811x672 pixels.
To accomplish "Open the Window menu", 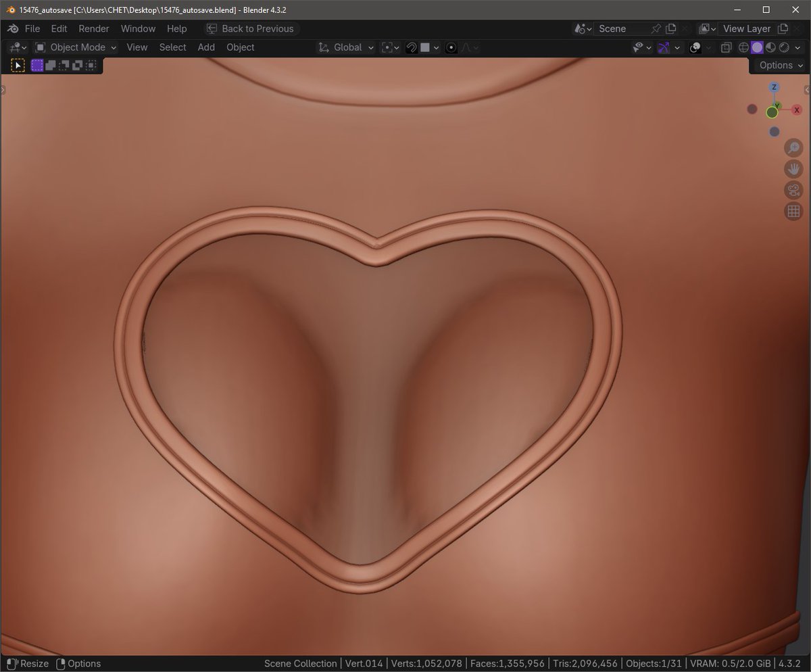I will 138,28.
